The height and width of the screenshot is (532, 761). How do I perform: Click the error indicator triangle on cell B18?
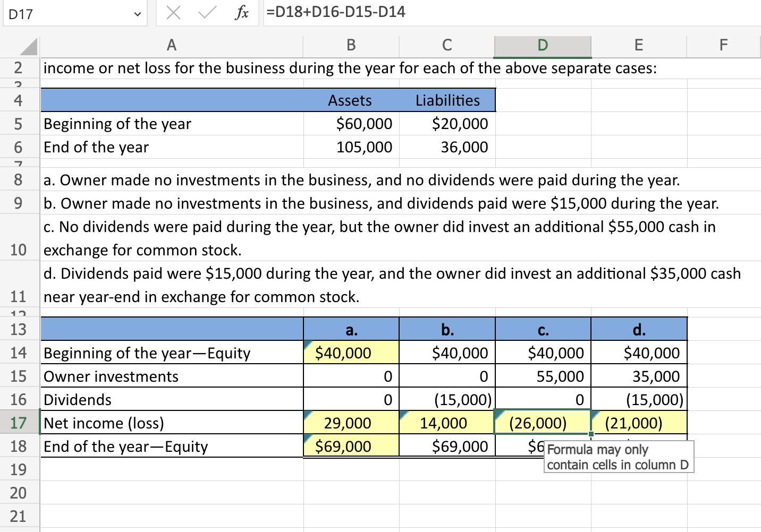pos(307,439)
